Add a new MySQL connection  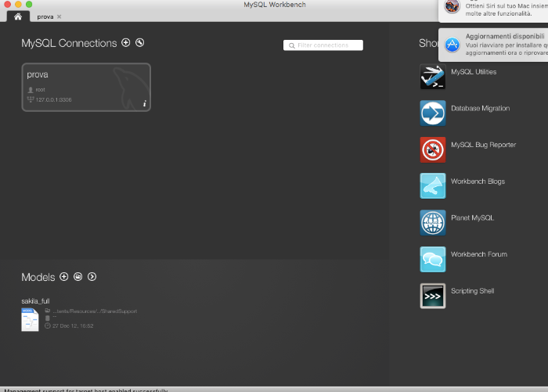point(126,42)
